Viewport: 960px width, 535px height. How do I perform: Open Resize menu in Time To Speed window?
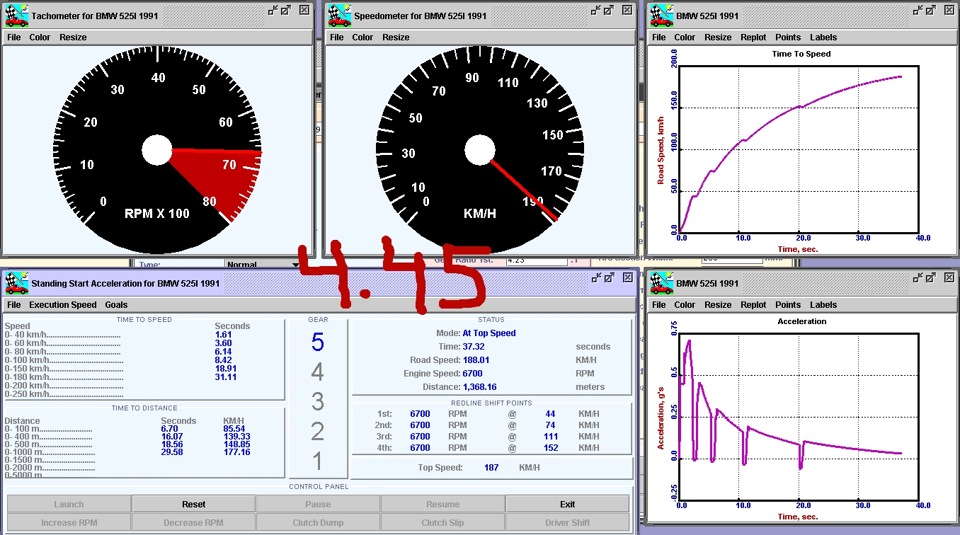(x=718, y=37)
